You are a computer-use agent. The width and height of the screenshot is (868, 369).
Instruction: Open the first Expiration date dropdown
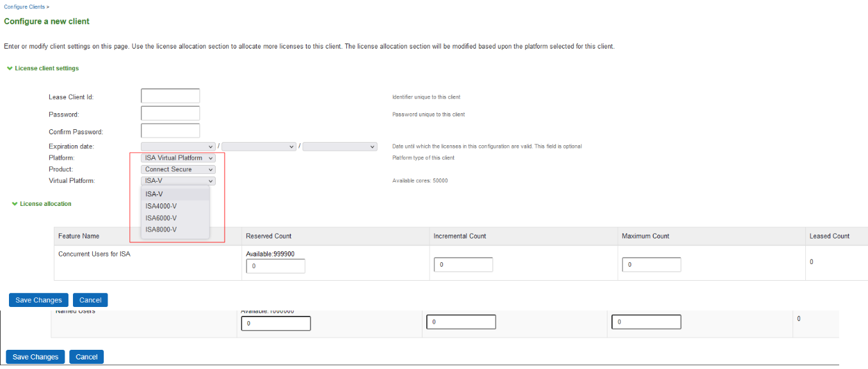click(x=179, y=146)
